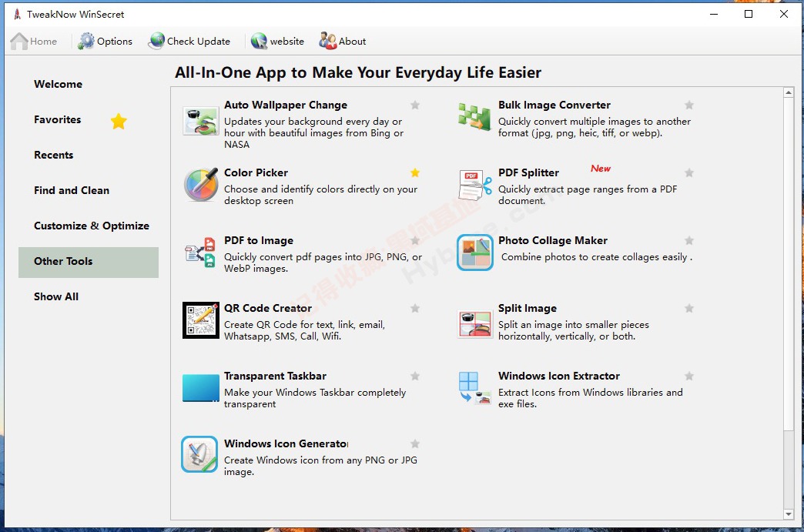This screenshot has width=804, height=532.
Task: Open Options from the toolbar
Action: pyautogui.click(x=105, y=41)
